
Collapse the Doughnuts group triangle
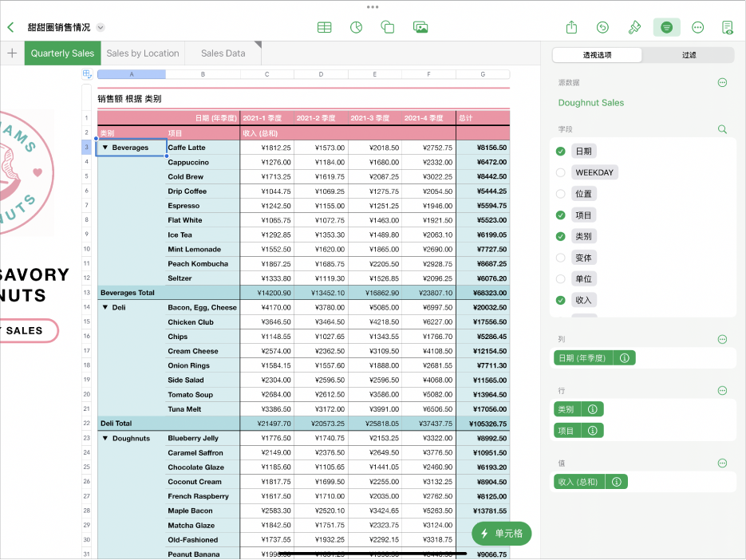pyautogui.click(x=105, y=438)
